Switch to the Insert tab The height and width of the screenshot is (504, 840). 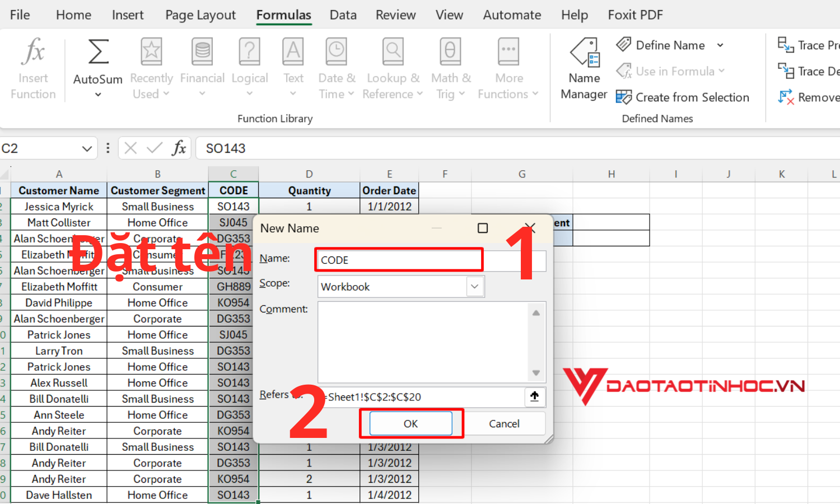(128, 15)
